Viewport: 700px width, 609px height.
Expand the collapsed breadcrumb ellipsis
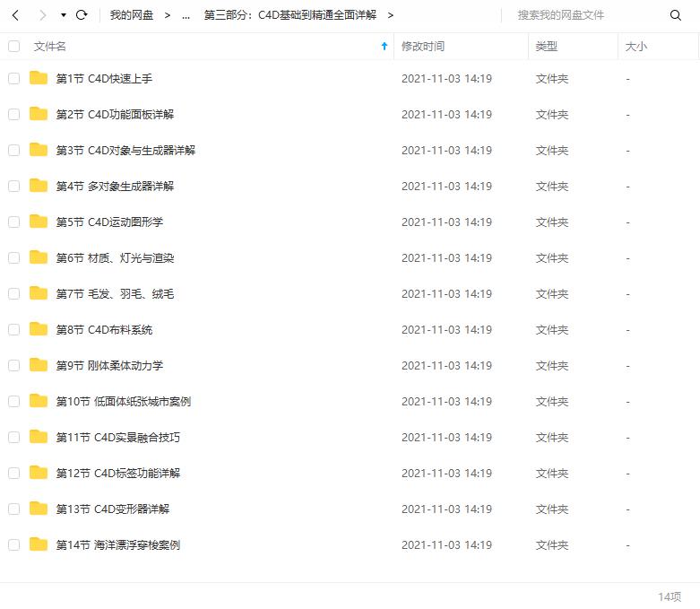186,16
